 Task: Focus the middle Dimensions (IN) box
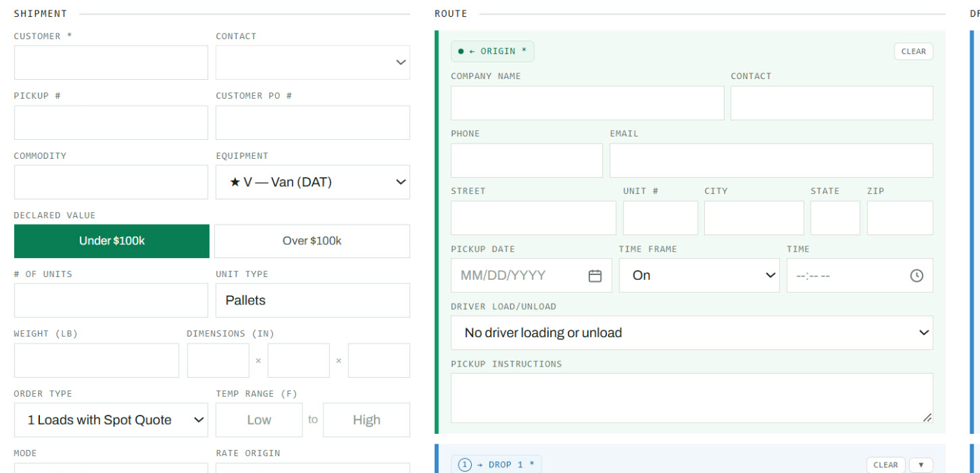click(298, 360)
